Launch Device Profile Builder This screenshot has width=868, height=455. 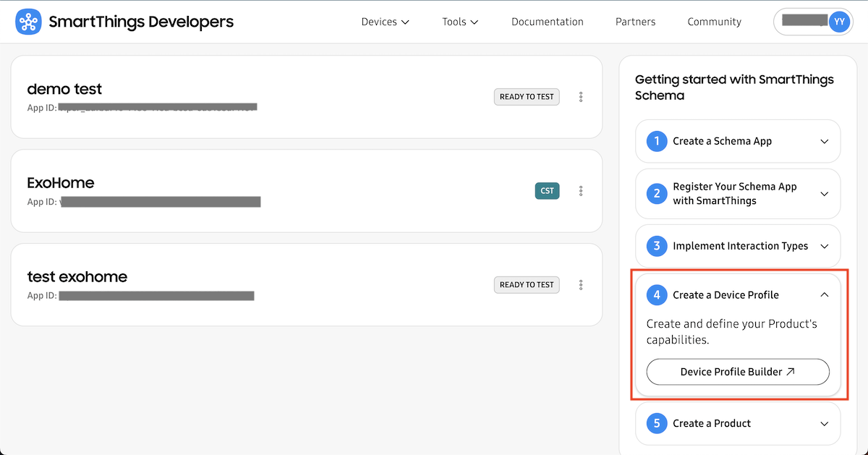coord(738,372)
